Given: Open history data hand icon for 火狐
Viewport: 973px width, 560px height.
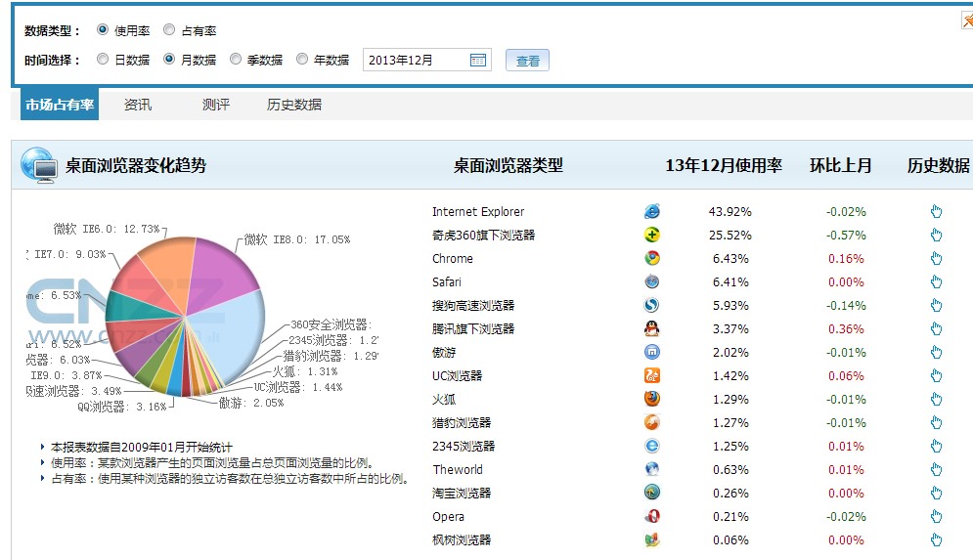Looking at the screenshot, I should (936, 399).
